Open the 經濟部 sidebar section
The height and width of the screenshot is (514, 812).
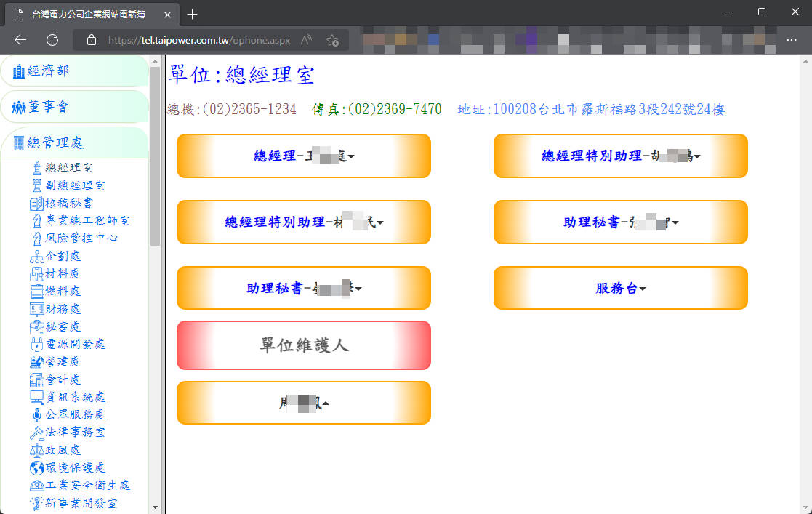click(x=75, y=71)
